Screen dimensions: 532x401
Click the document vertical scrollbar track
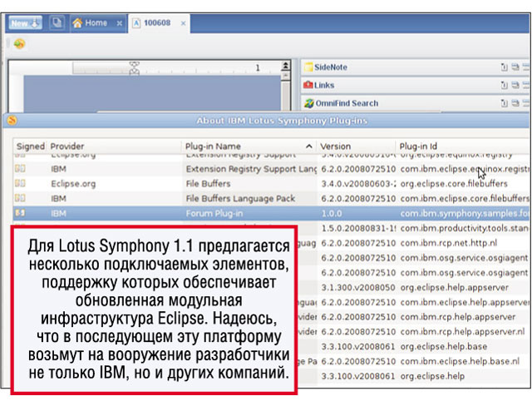[x=286, y=95]
